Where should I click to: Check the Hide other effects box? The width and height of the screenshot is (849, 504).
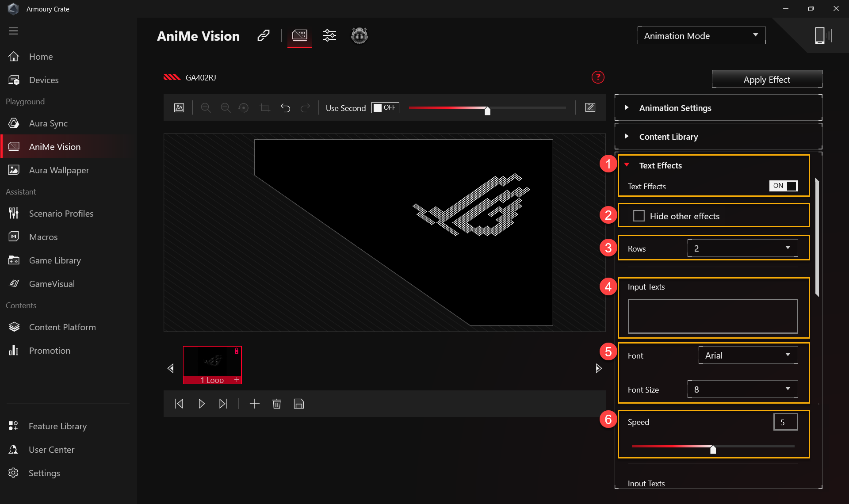pyautogui.click(x=639, y=216)
